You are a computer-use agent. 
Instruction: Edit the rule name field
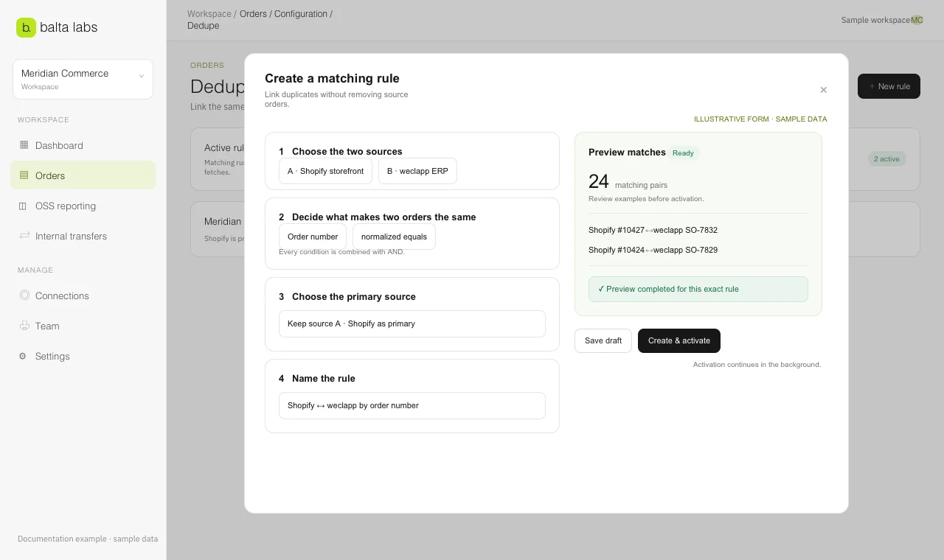pyautogui.click(x=412, y=405)
